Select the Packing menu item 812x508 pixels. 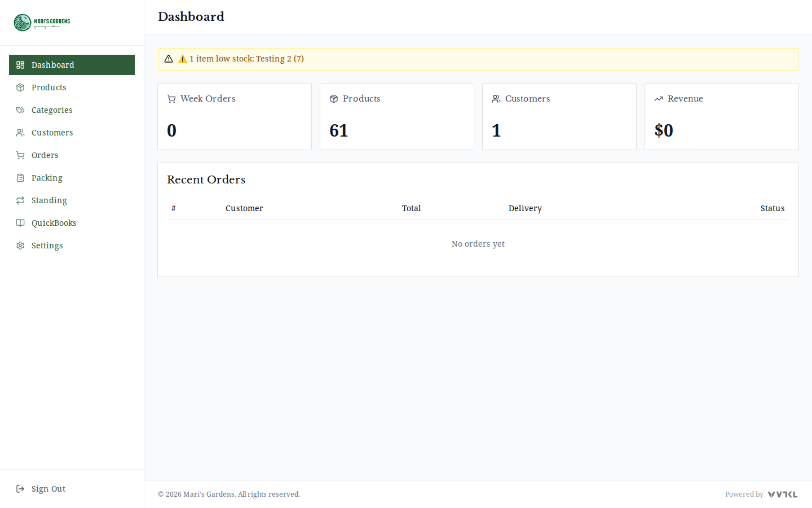click(72, 178)
